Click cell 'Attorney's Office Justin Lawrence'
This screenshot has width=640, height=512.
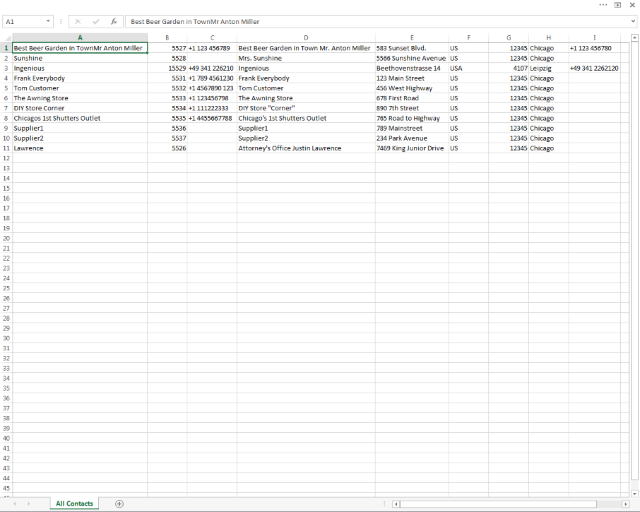click(306, 148)
